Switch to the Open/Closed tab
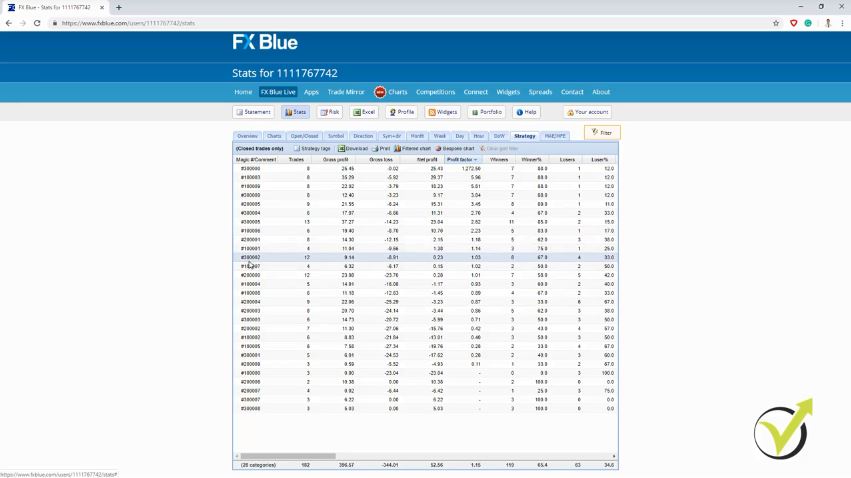This screenshot has width=851, height=478. click(304, 136)
